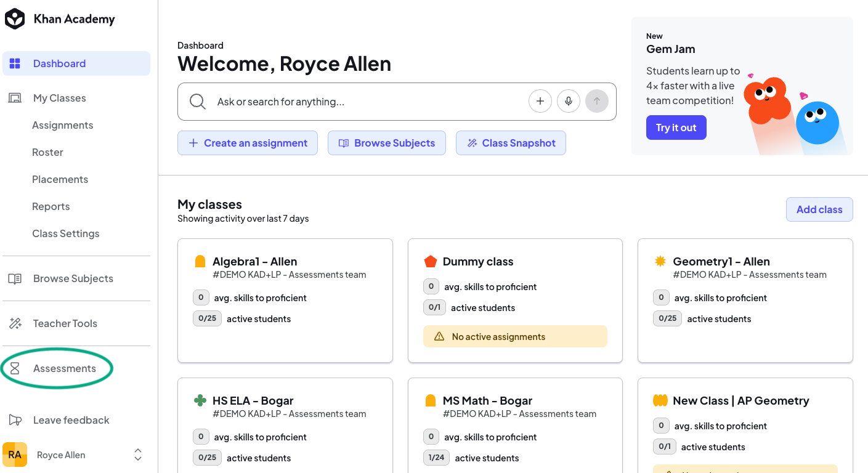Click the My Classes board icon
This screenshot has height=473, width=868.
[x=15, y=98]
